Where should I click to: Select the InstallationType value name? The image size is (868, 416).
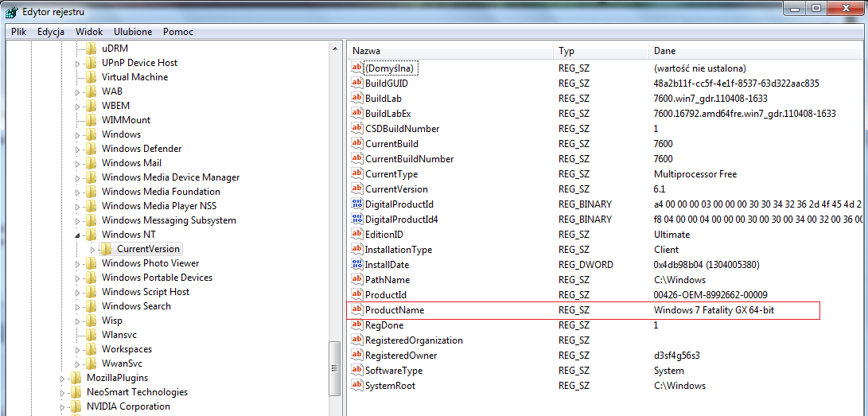tap(399, 250)
